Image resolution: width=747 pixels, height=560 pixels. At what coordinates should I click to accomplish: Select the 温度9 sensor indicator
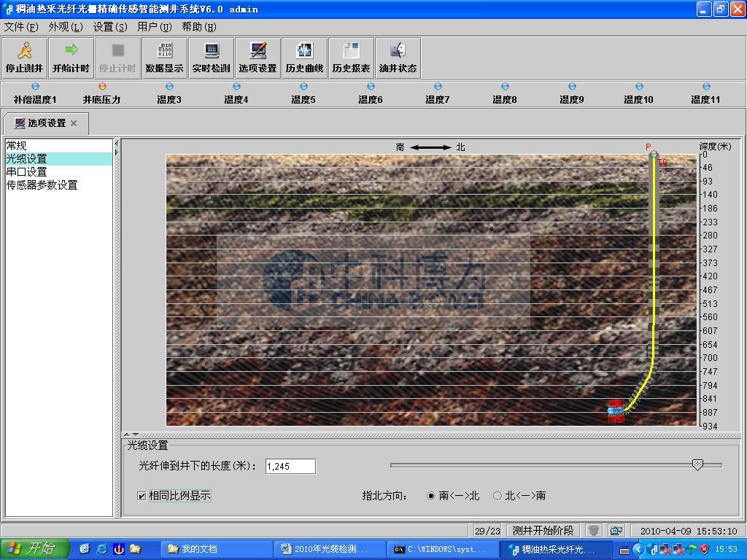572,94
